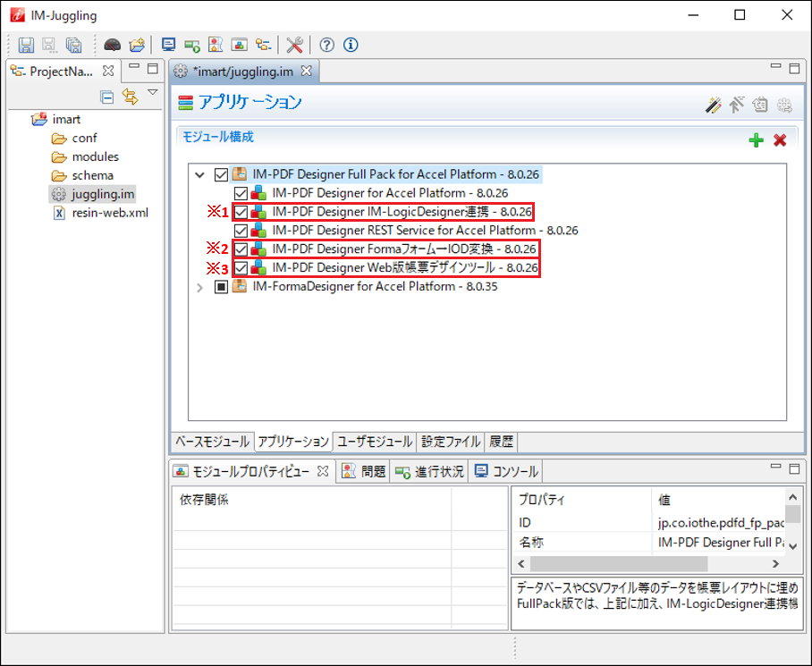Open the project navigator toolbar icon
812x666 pixels.
(263, 45)
